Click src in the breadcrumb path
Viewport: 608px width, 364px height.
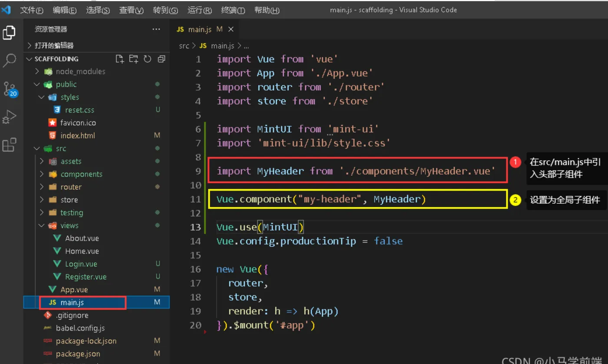pos(184,46)
